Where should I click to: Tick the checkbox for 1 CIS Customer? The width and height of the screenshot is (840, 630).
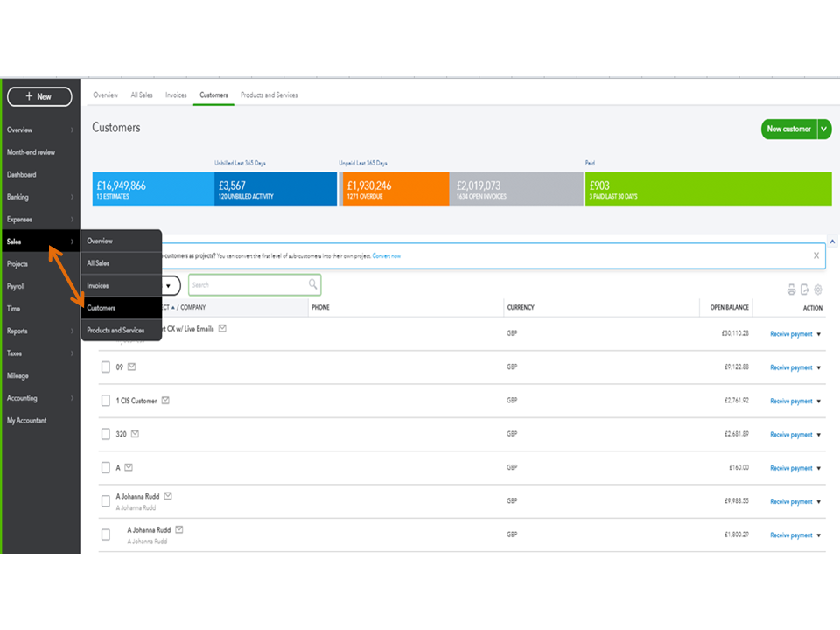(x=106, y=401)
